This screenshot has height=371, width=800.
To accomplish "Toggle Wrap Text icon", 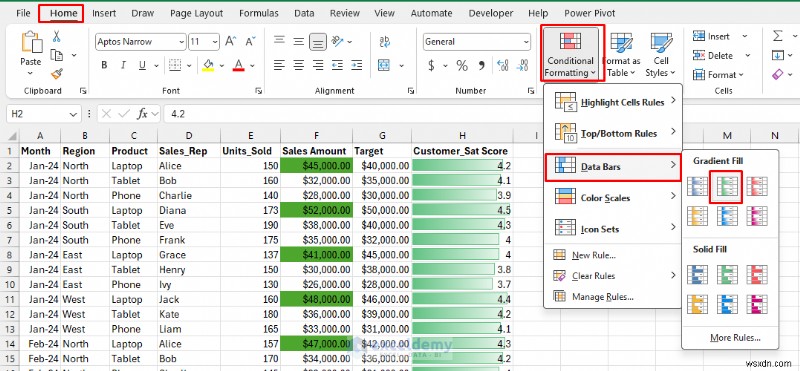I will [384, 41].
